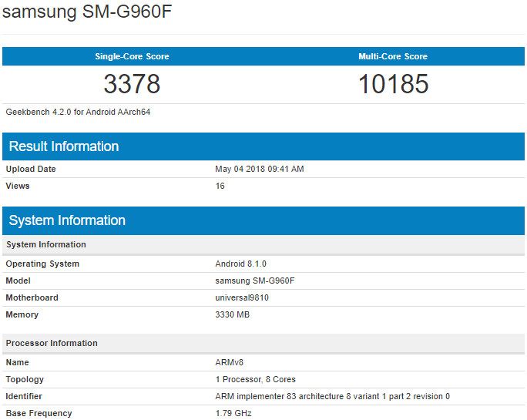
Task: Select the motherboard value universal9810
Action: tap(242, 297)
